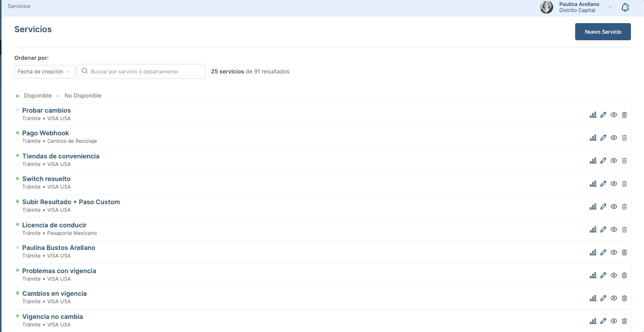The width and height of the screenshot is (644, 332).
Task: Click 'Trámite • Pasaporte Mexicano' subtitle
Action: click(x=60, y=233)
